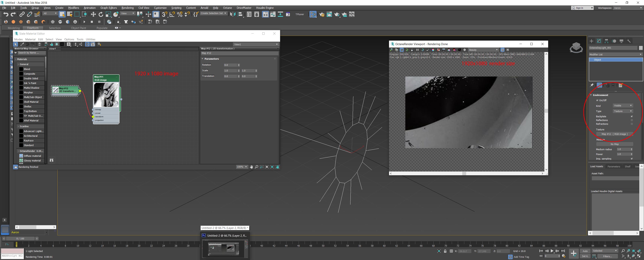Switch to the Object Paint ribbon tab
The width and height of the screenshot is (644, 260).
[x=78, y=28]
